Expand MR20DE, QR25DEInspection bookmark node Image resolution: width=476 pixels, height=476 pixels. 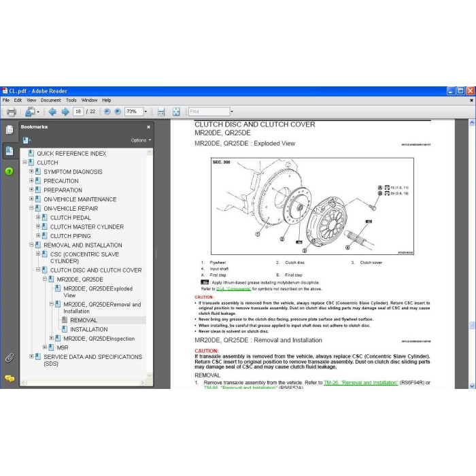click(x=52, y=338)
